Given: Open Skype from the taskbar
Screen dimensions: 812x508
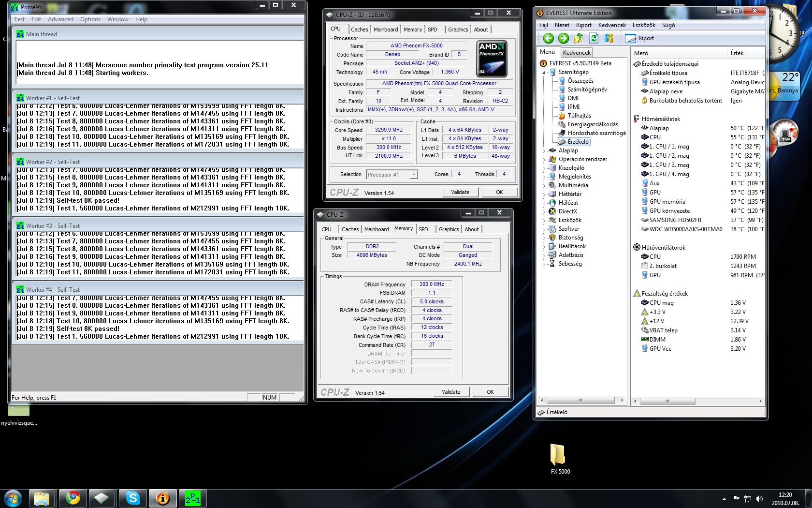Looking at the screenshot, I should click(x=133, y=498).
